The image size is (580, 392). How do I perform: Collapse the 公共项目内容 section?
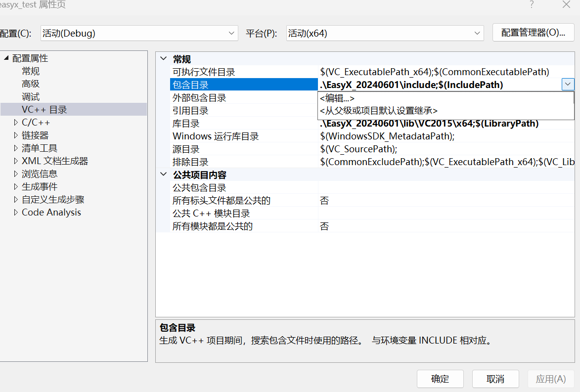coord(164,174)
